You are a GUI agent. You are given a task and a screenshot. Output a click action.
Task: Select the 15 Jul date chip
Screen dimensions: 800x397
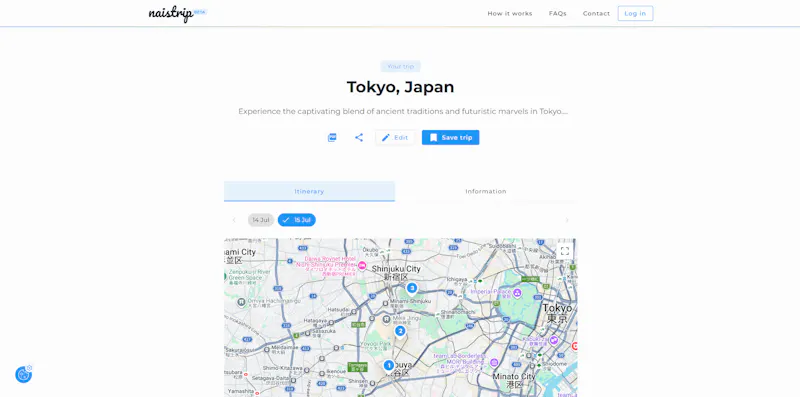[297, 220]
